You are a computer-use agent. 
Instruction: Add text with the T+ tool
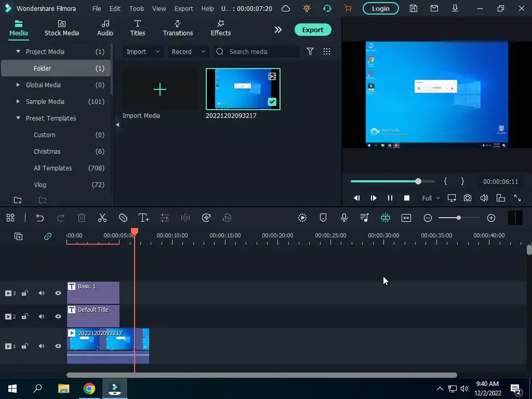point(144,218)
